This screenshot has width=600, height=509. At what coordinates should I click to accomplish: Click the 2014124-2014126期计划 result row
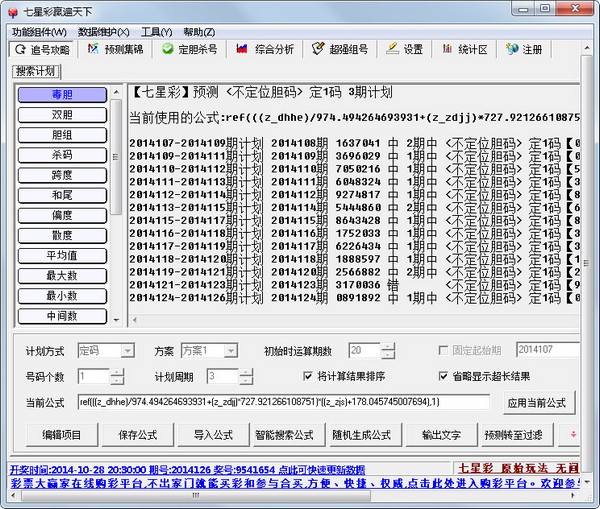(354, 298)
